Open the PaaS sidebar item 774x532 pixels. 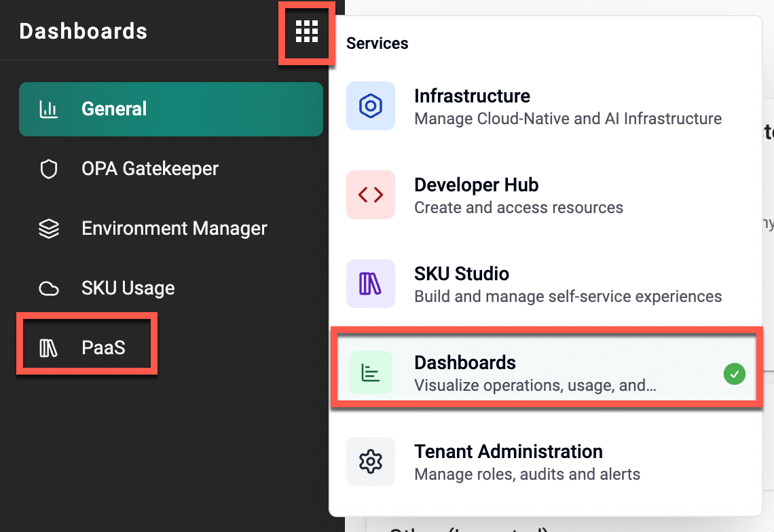(103, 349)
